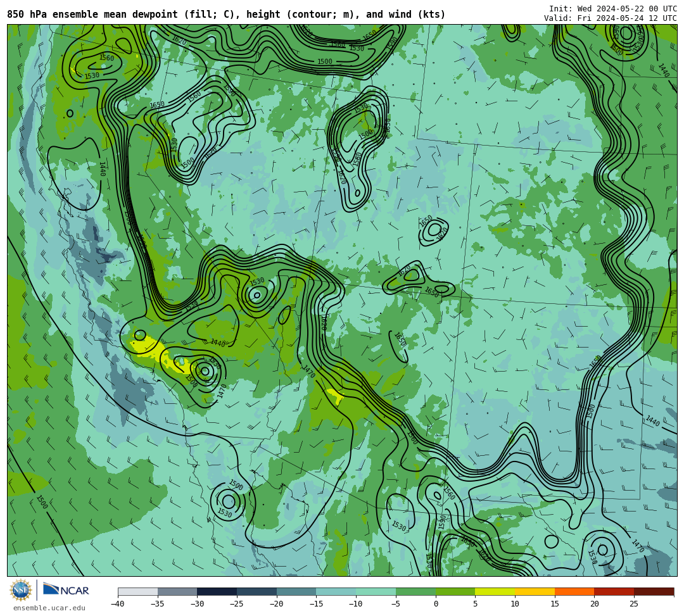This screenshot has width=684, height=616.
Task: Pick the light gray −40 to −35 colorbar segment
Action: pos(138,591)
